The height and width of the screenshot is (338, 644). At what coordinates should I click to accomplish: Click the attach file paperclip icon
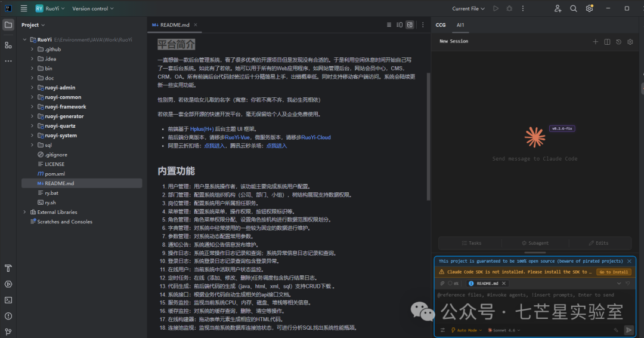[x=442, y=283]
